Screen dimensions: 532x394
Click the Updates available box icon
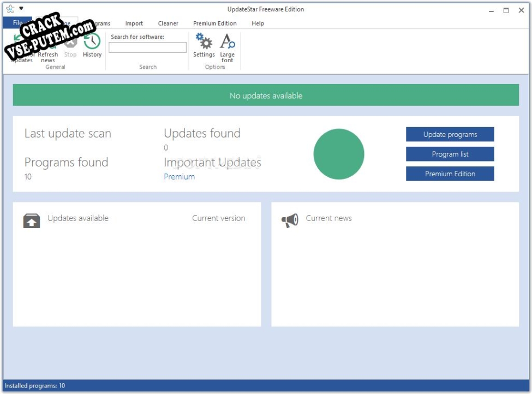coord(32,220)
